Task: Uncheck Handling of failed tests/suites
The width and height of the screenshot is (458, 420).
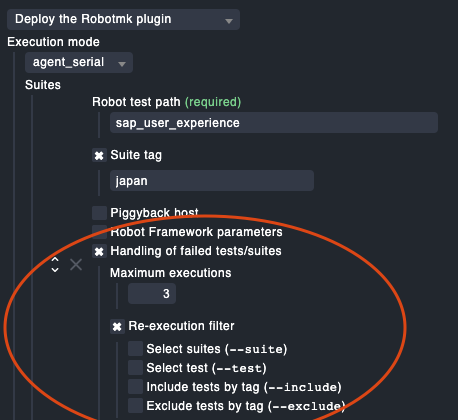Action: click(99, 251)
